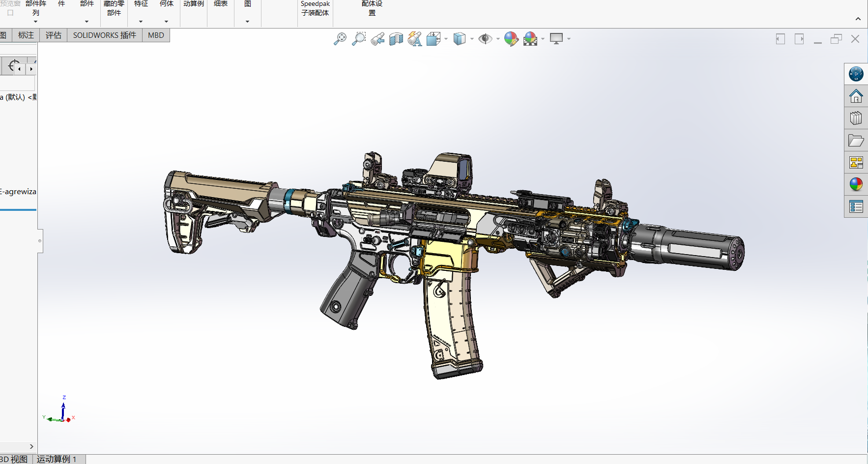Open Dynamic Annotation Views tool

pos(415,39)
